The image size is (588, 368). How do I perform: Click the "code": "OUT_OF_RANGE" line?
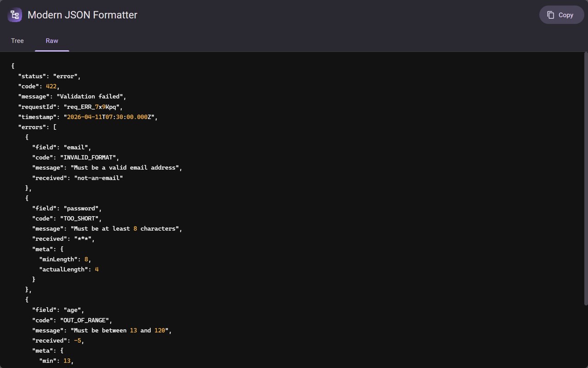click(x=72, y=320)
